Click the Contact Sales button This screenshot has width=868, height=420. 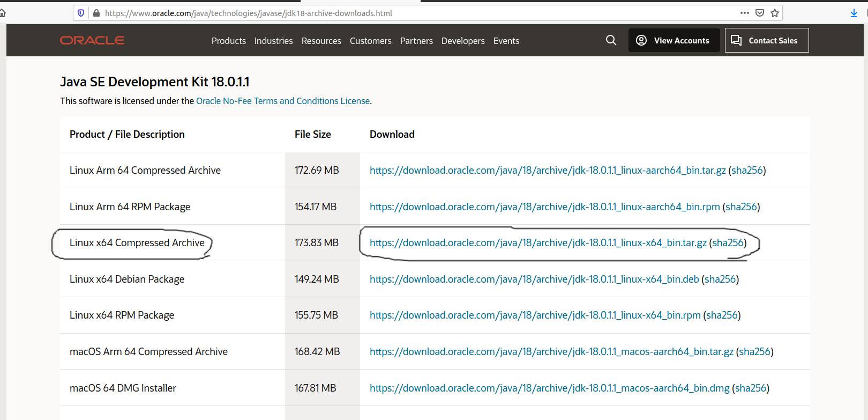767,40
